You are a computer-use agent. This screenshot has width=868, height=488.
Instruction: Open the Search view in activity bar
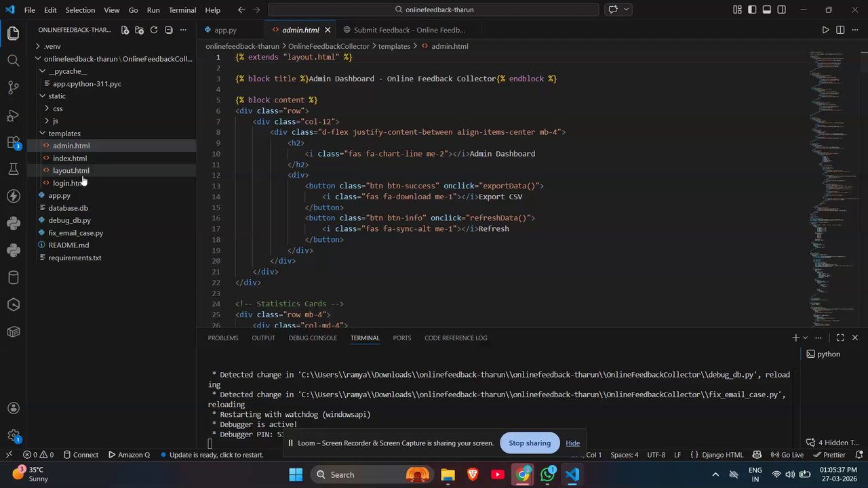pyautogui.click(x=13, y=60)
